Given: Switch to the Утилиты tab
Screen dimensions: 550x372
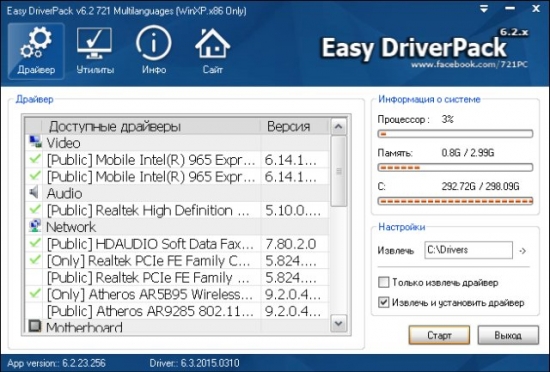Looking at the screenshot, I should [95, 51].
